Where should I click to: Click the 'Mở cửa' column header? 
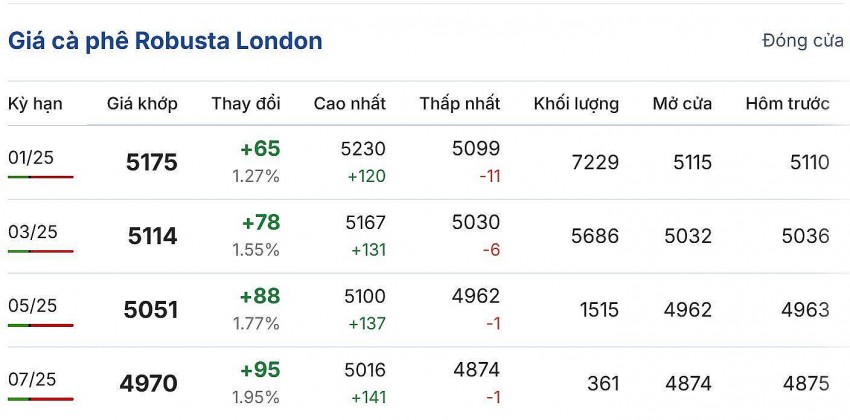click(x=682, y=104)
